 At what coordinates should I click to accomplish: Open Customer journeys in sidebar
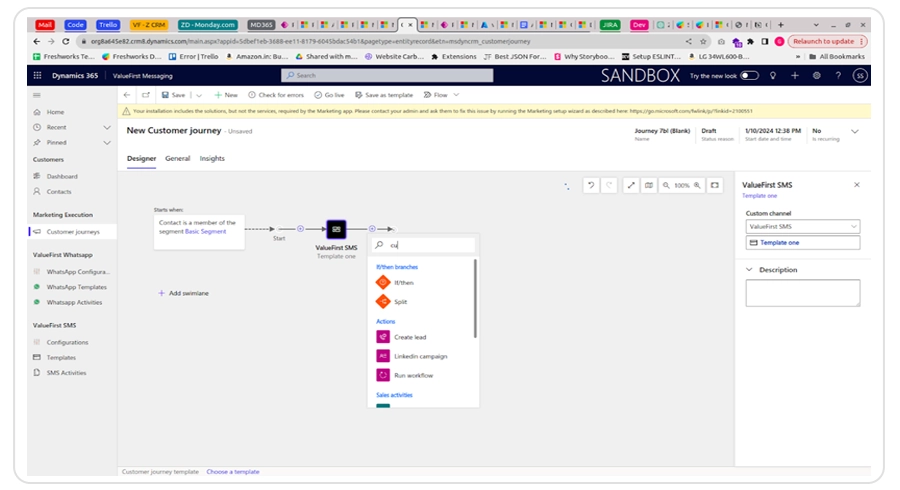coord(72,232)
